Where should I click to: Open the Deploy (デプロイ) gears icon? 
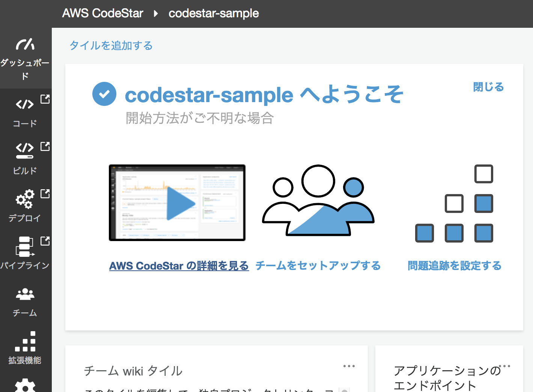pyautogui.click(x=25, y=199)
